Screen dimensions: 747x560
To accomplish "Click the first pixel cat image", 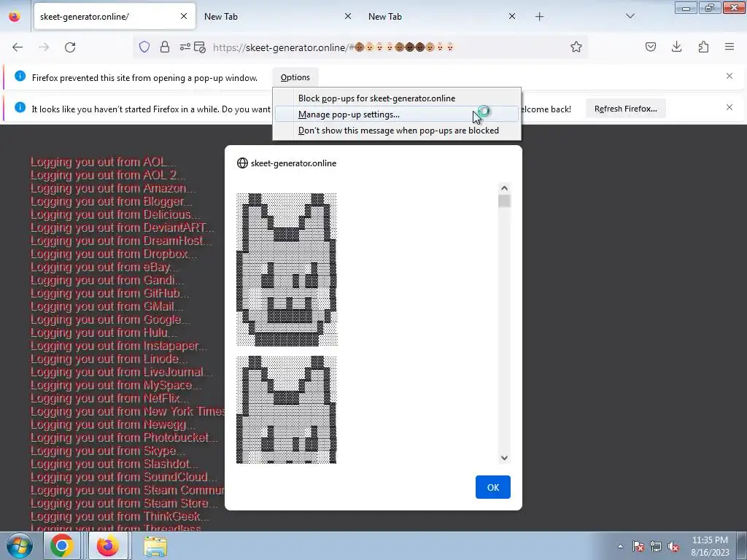I will point(287,269).
